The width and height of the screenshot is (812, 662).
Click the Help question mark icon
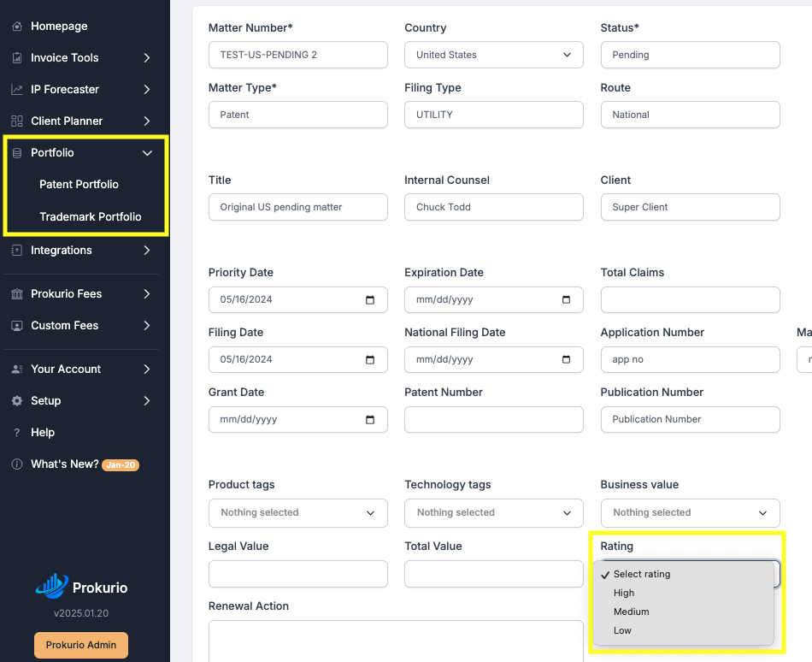pos(17,433)
